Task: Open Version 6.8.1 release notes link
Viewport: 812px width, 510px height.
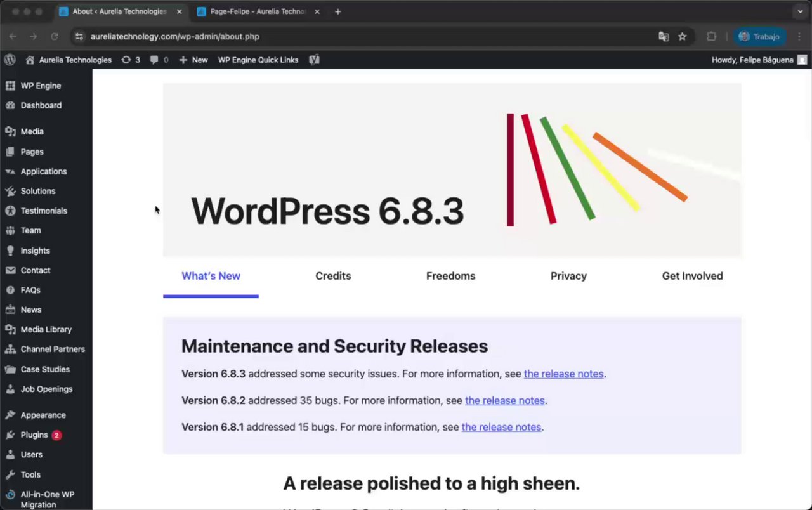Action: [501, 427]
